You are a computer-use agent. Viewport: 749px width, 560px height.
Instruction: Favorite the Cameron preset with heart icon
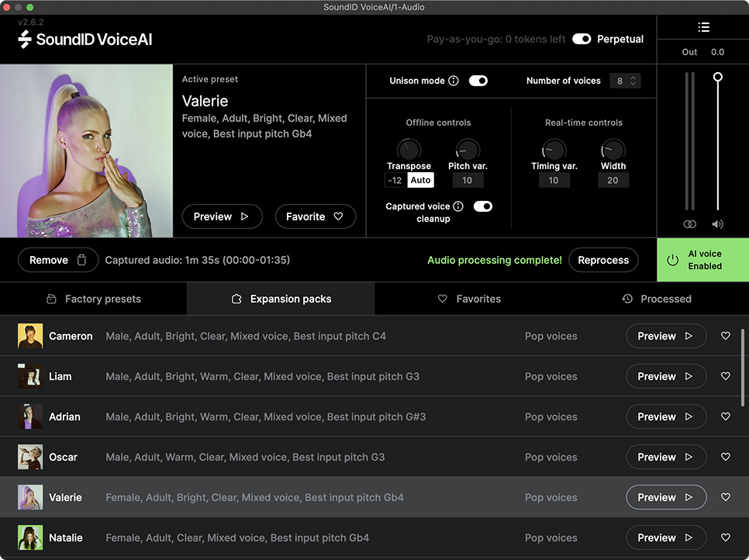coord(725,336)
